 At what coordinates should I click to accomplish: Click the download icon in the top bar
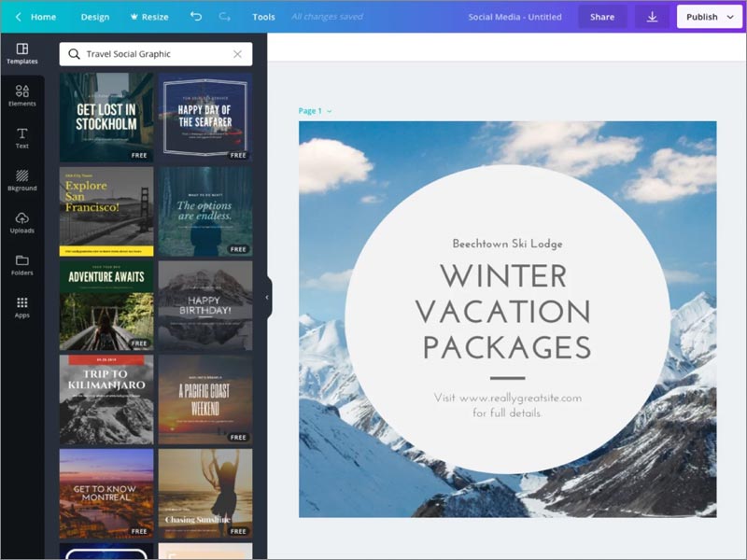[x=653, y=16]
